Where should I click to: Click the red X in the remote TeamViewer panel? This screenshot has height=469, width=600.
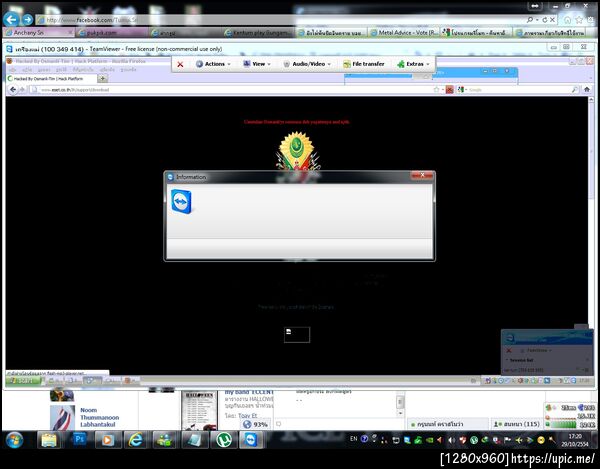pos(509,350)
